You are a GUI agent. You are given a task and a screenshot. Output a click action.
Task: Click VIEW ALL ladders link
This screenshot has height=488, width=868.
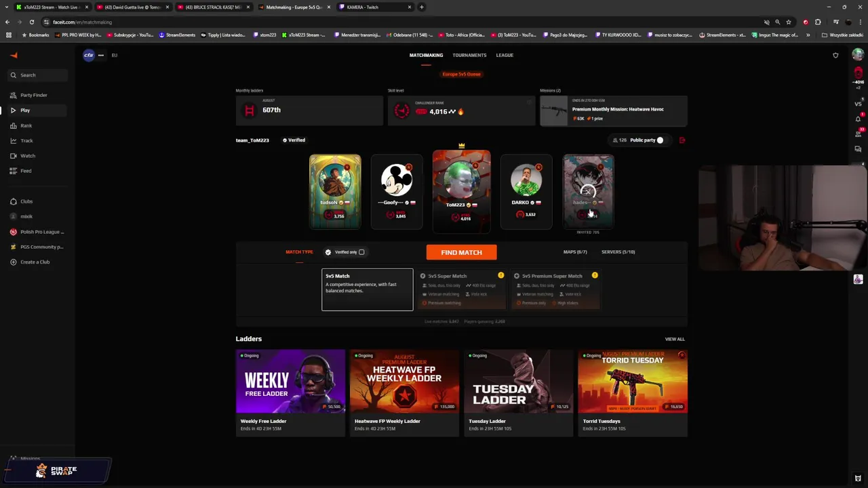(x=675, y=339)
